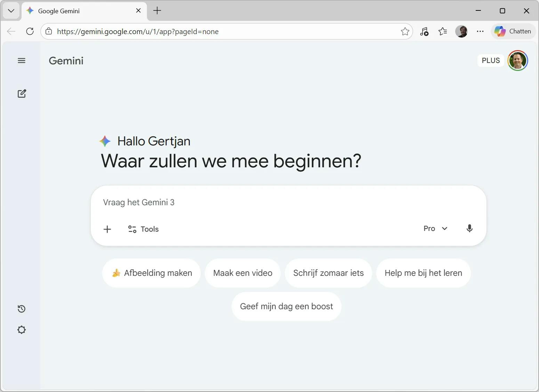Image resolution: width=539 pixels, height=392 pixels.
Task: Start a new chat with the compose icon
Action: (x=22, y=94)
